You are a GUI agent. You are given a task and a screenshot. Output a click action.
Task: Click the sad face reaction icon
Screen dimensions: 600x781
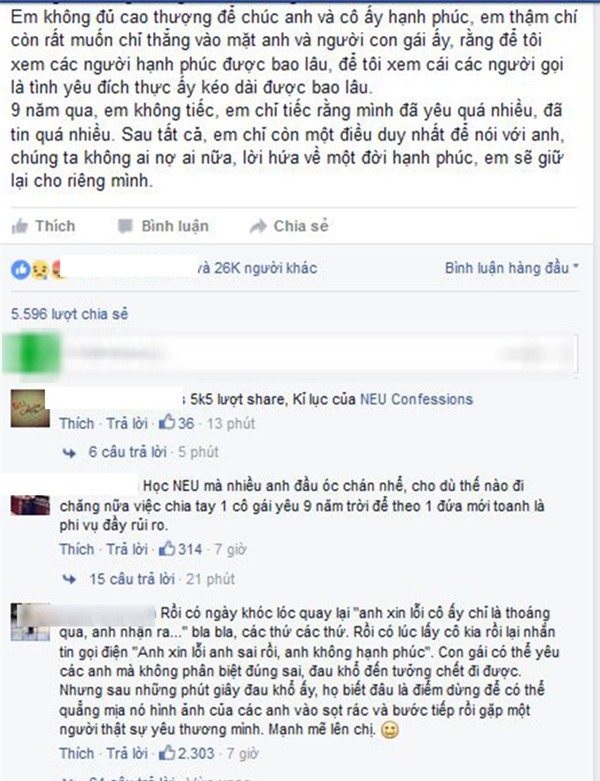tap(40, 270)
